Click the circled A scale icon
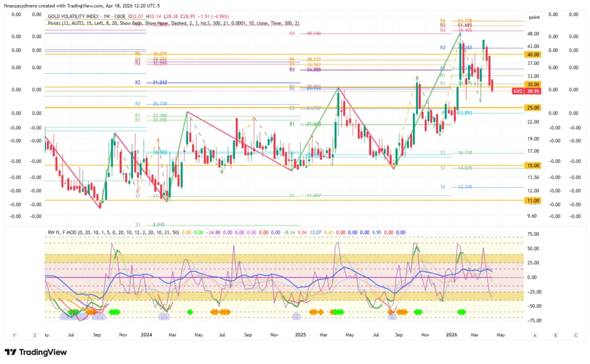 tap(535, 335)
